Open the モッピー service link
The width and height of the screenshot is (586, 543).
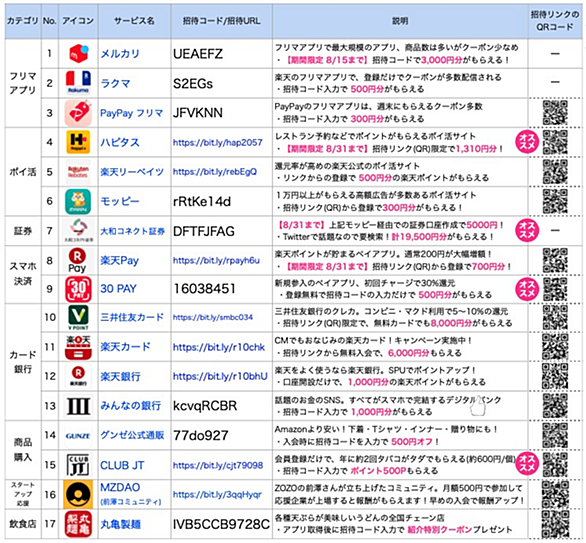point(120,201)
